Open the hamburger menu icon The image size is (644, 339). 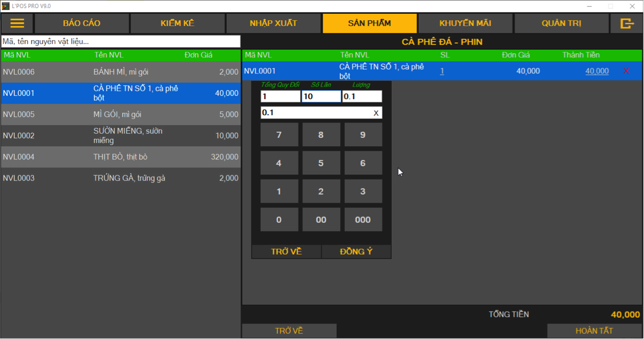[17, 24]
